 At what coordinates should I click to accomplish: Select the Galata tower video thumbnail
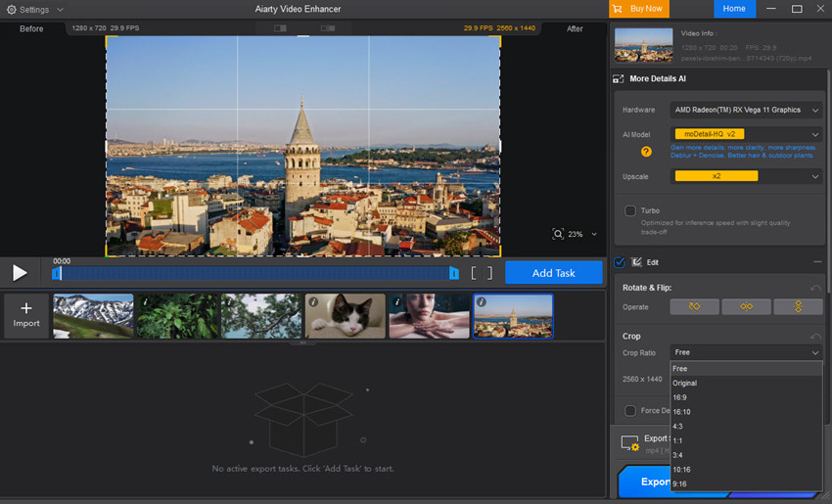tap(513, 316)
